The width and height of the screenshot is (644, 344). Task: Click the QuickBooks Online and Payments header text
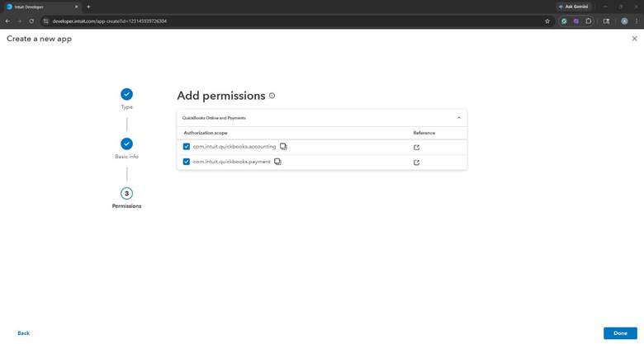[214, 118]
